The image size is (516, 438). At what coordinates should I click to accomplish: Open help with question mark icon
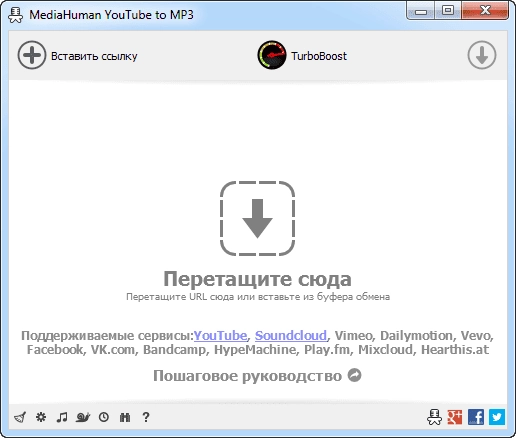pyautogui.click(x=146, y=417)
